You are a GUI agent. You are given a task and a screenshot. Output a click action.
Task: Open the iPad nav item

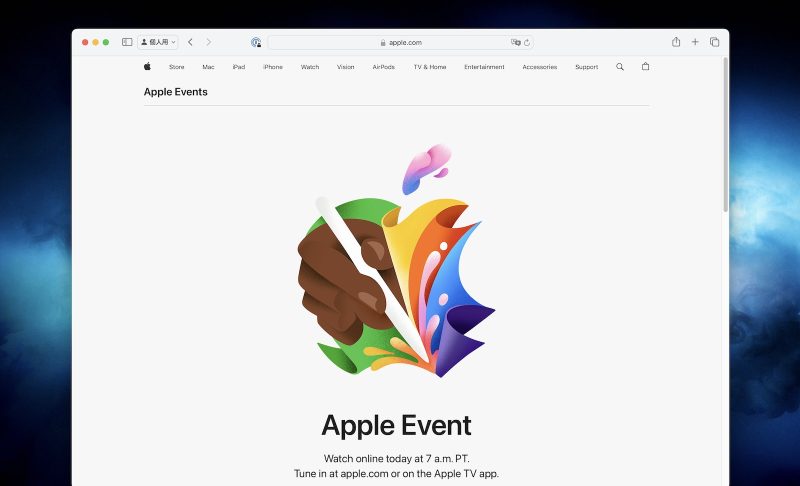point(239,67)
